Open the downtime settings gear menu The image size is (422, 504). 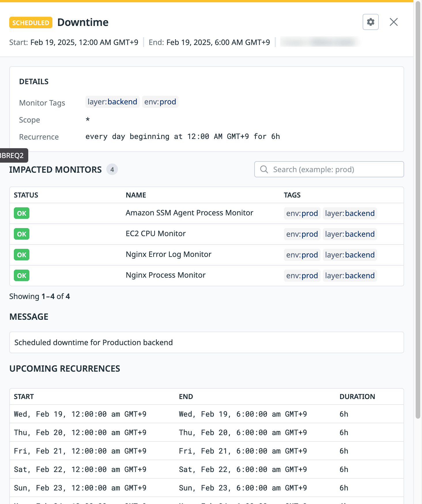(370, 22)
